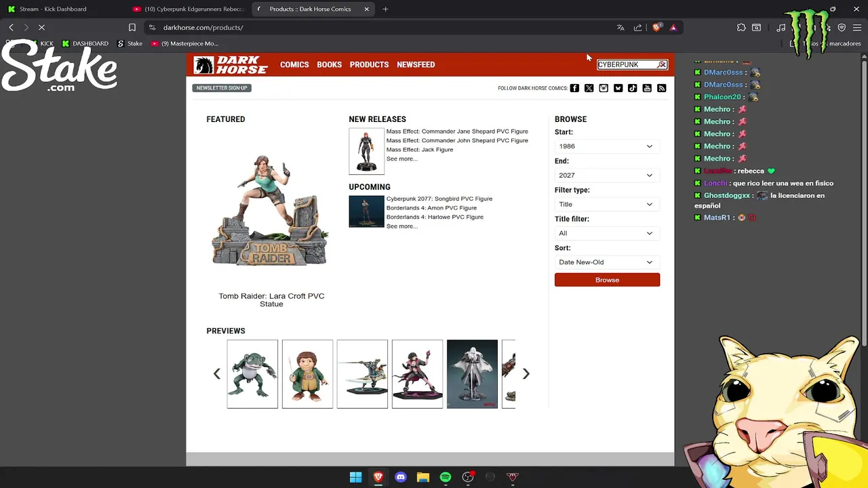Show previous previews with left arrow
This screenshot has height=488, width=868.
(217, 373)
